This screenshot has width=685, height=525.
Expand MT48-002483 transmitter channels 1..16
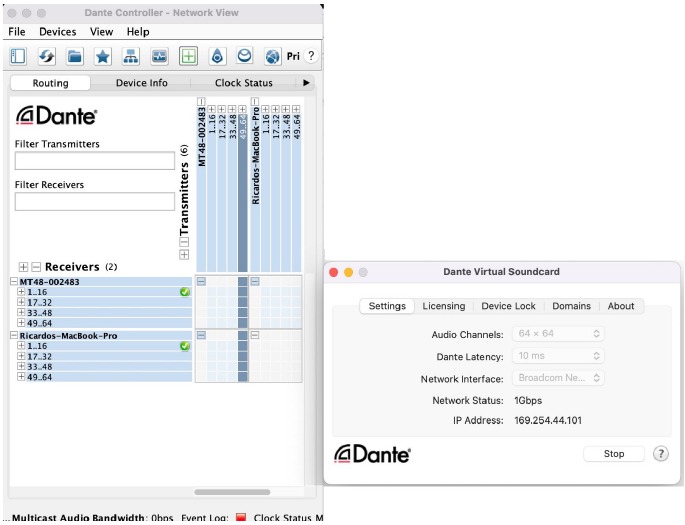coord(211,109)
